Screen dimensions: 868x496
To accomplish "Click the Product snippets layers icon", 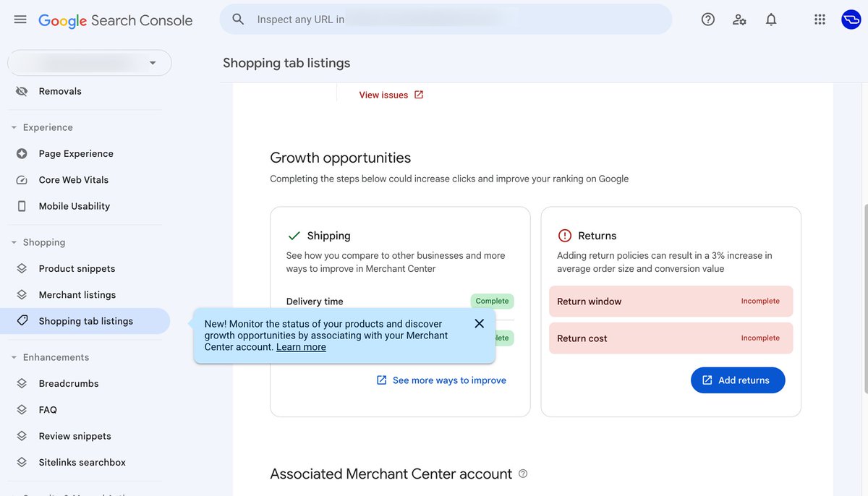I will pos(22,268).
